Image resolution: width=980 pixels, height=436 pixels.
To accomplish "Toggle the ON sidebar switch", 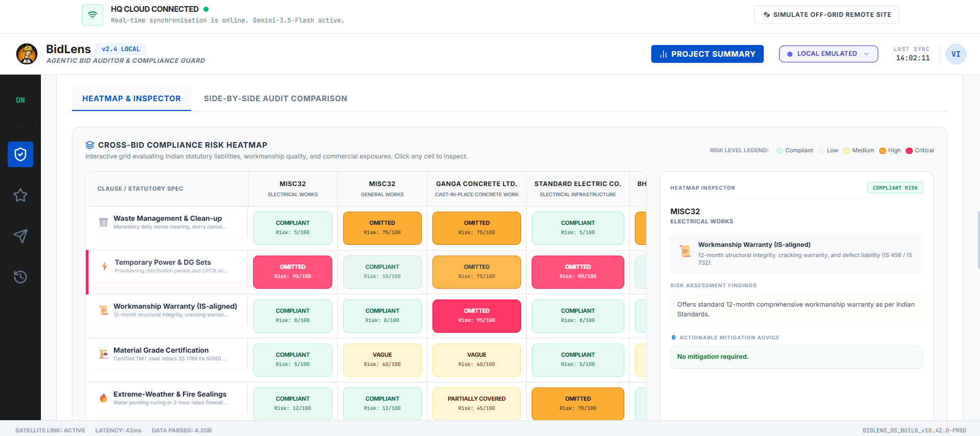I will pos(20,100).
